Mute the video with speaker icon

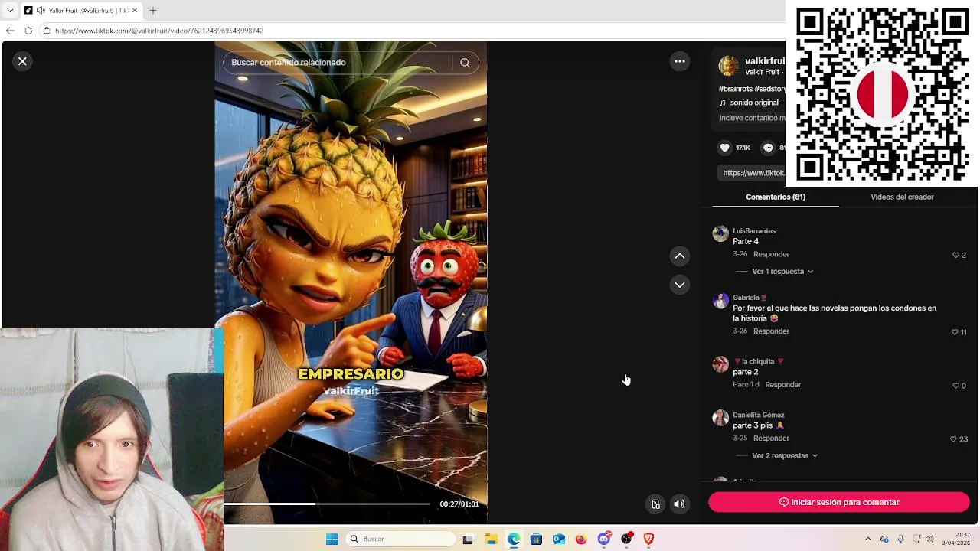(x=679, y=504)
